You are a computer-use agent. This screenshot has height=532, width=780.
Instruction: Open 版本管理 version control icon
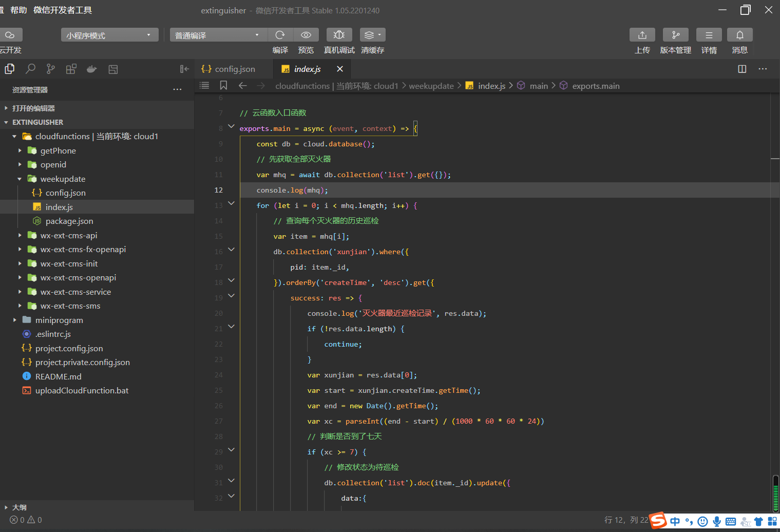676,35
